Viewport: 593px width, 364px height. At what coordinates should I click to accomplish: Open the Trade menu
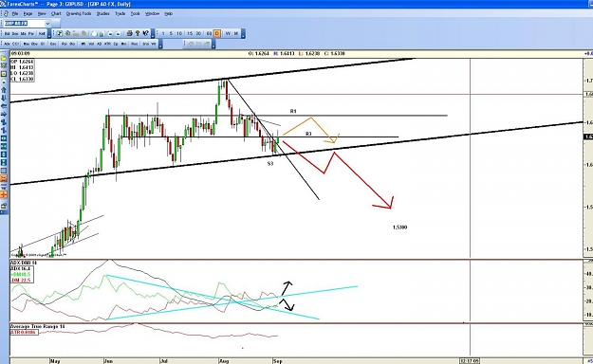120,13
